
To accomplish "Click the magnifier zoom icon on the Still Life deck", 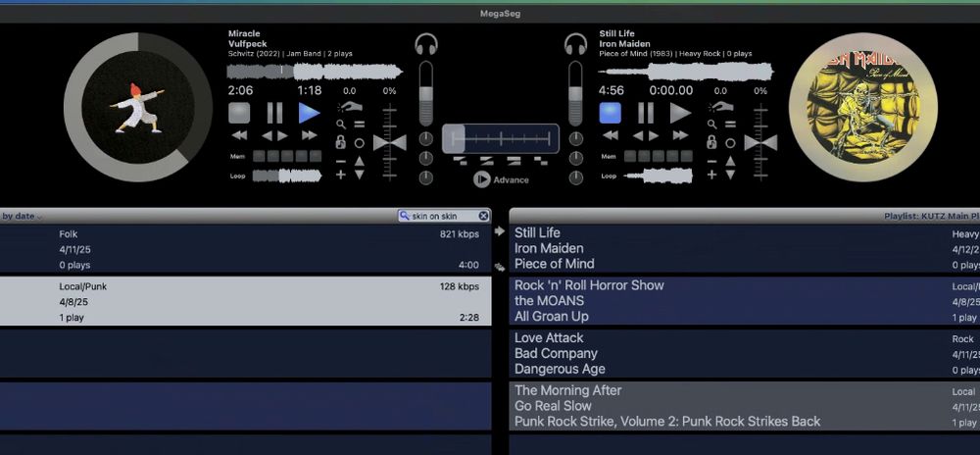I will click(x=711, y=125).
